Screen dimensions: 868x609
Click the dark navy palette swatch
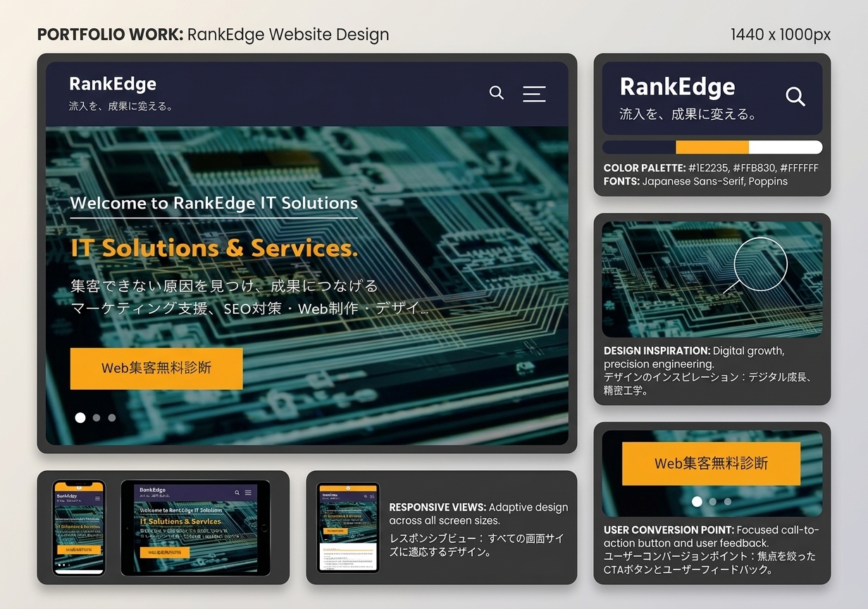[639, 147]
